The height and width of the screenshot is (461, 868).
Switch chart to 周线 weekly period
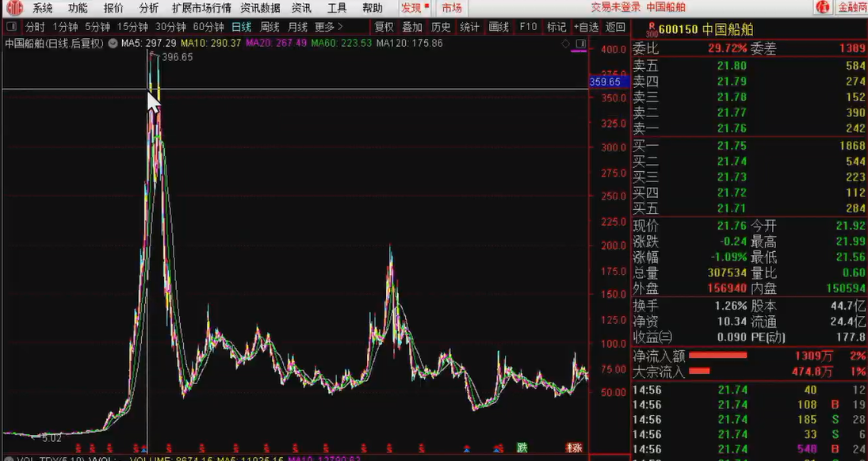point(270,27)
